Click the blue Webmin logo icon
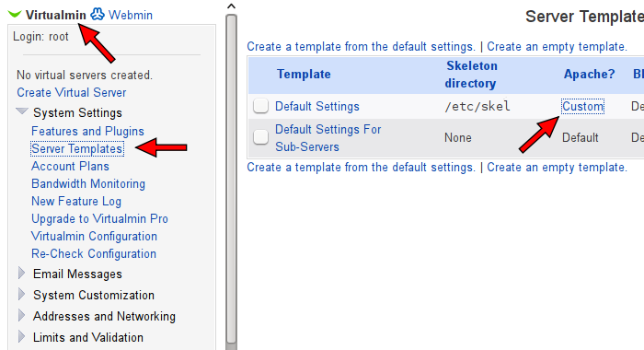 [x=98, y=15]
